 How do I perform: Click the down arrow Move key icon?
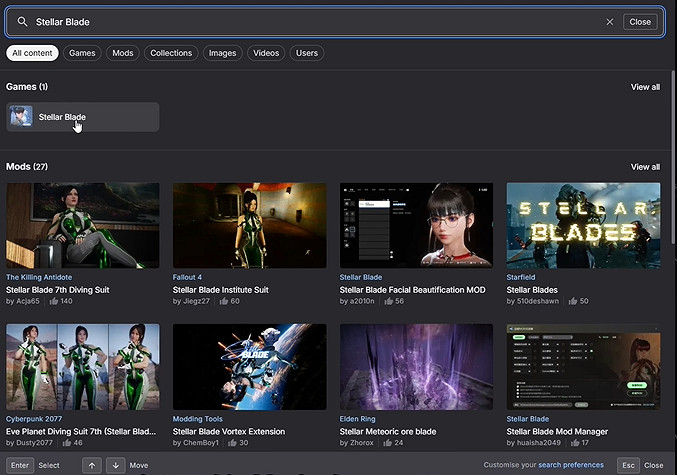[x=116, y=465]
